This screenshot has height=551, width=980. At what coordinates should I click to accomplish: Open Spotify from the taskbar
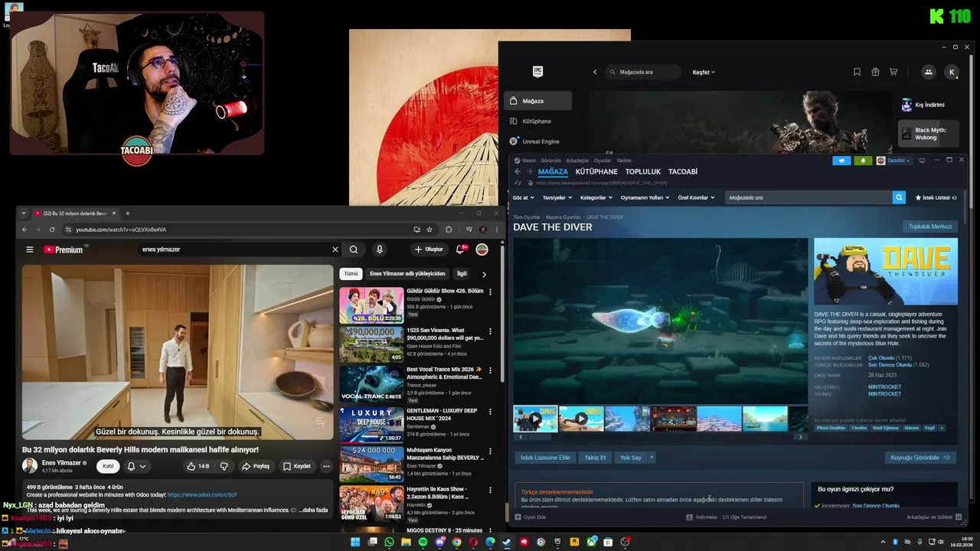point(423,542)
